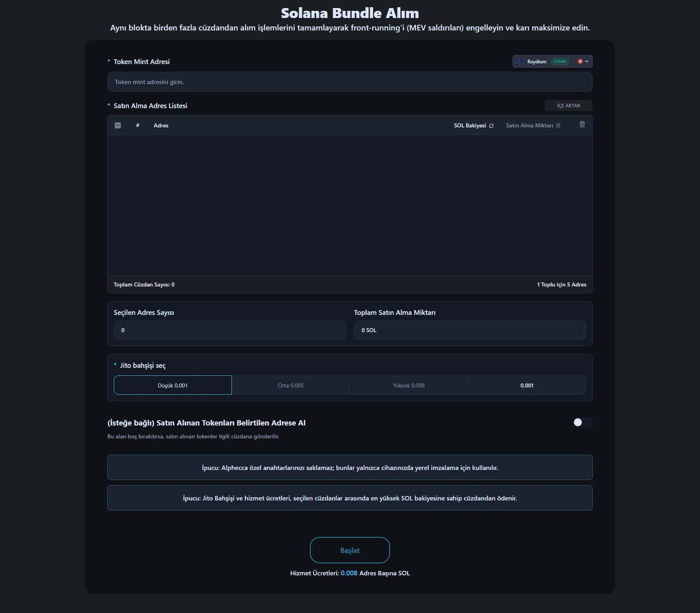The height and width of the screenshot is (613, 700).
Task: Click the Seçilen Adres Sayısı field
Action: 229,330
